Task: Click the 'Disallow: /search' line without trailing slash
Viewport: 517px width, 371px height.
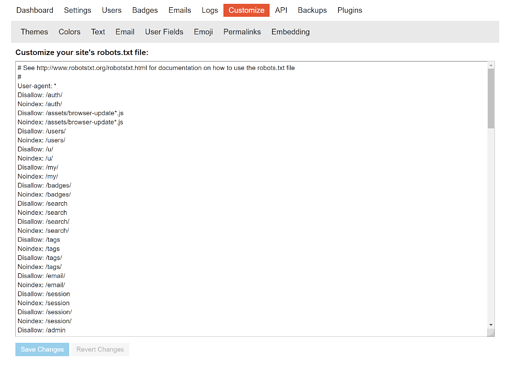Action: click(x=42, y=203)
